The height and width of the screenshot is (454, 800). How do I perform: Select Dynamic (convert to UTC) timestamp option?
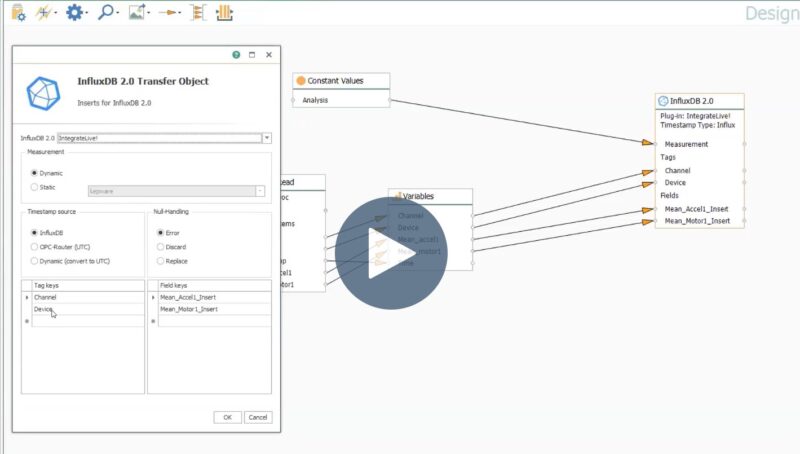point(34,261)
